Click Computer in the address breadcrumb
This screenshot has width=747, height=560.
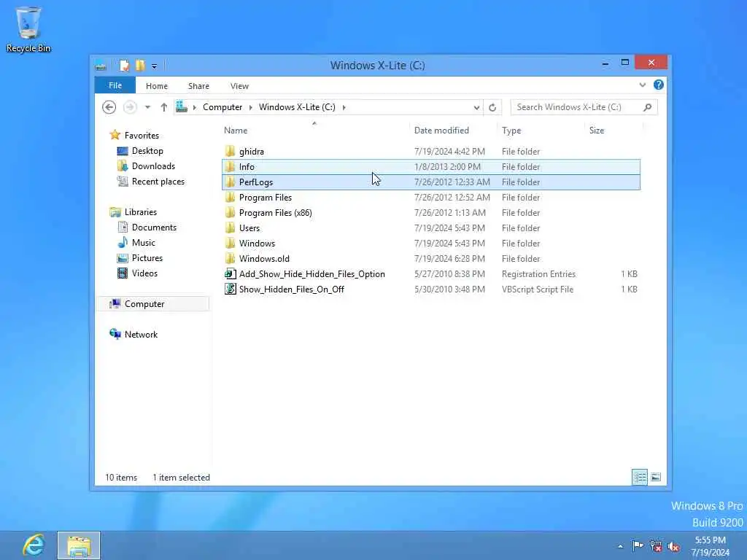222,107
